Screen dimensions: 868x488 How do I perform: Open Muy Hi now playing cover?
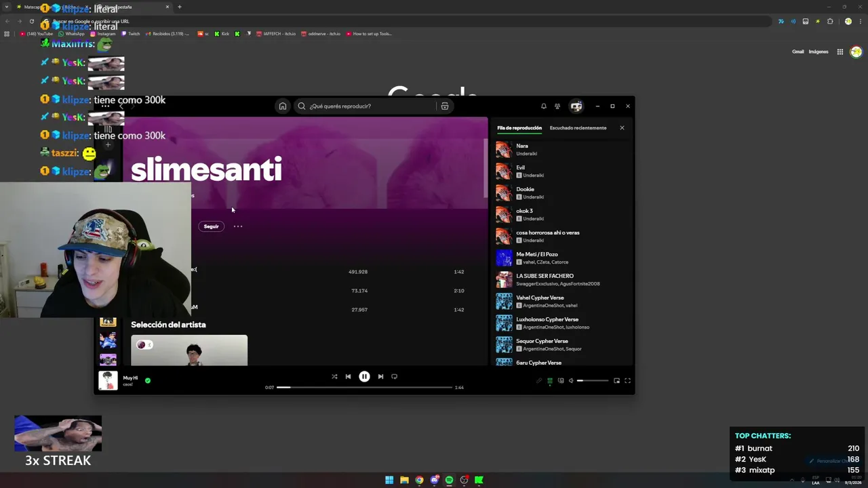[108, 380]
